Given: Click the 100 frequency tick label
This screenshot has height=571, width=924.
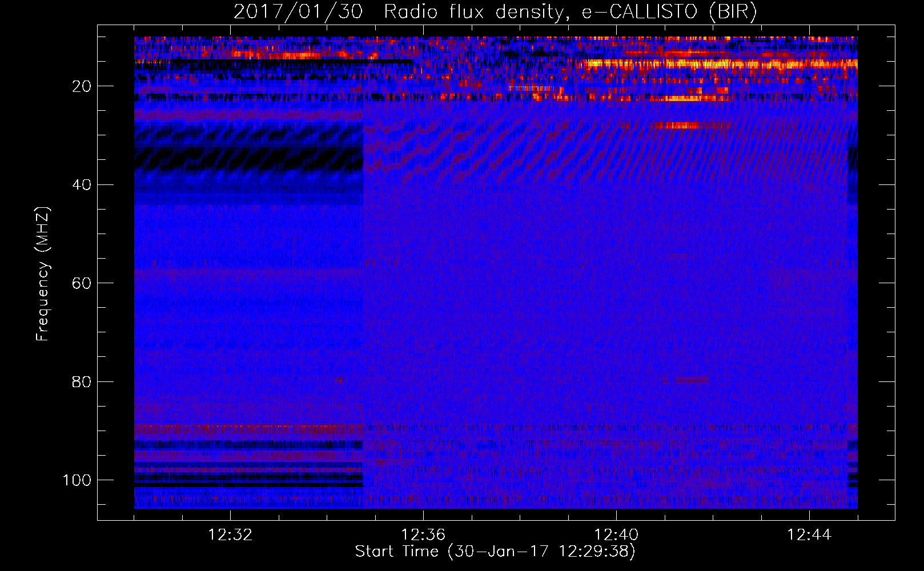Looking at the screenshot, I should (77, 480).
